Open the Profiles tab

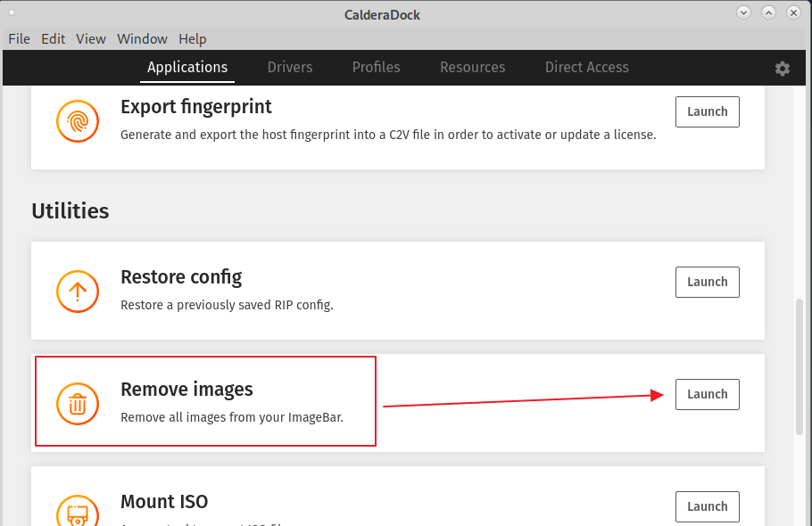tap(376, 67)
